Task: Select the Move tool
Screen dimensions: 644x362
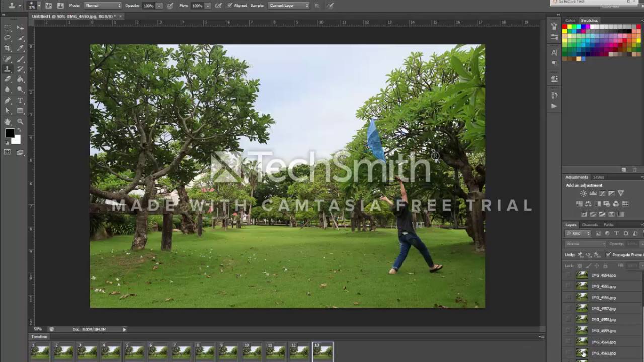Action: click(x=21, y=28)
